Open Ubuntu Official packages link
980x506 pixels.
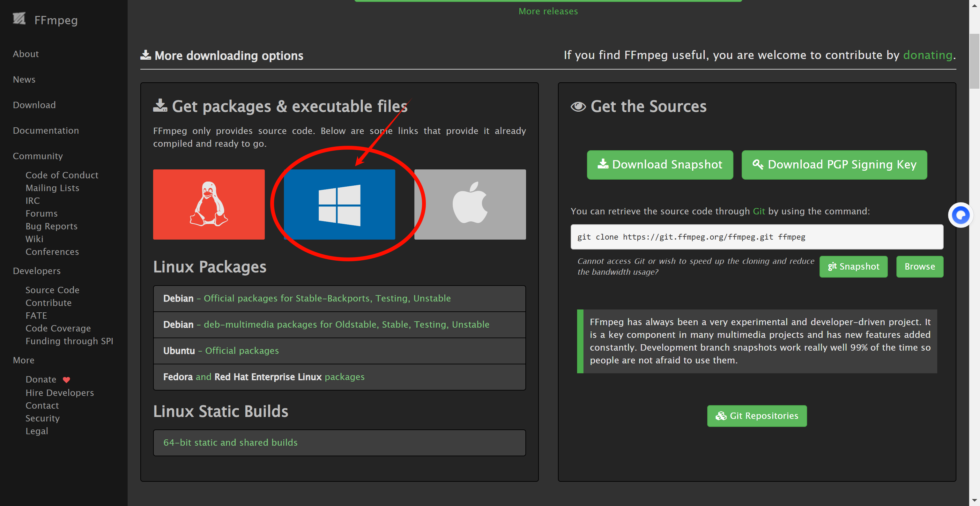(241, 351)
